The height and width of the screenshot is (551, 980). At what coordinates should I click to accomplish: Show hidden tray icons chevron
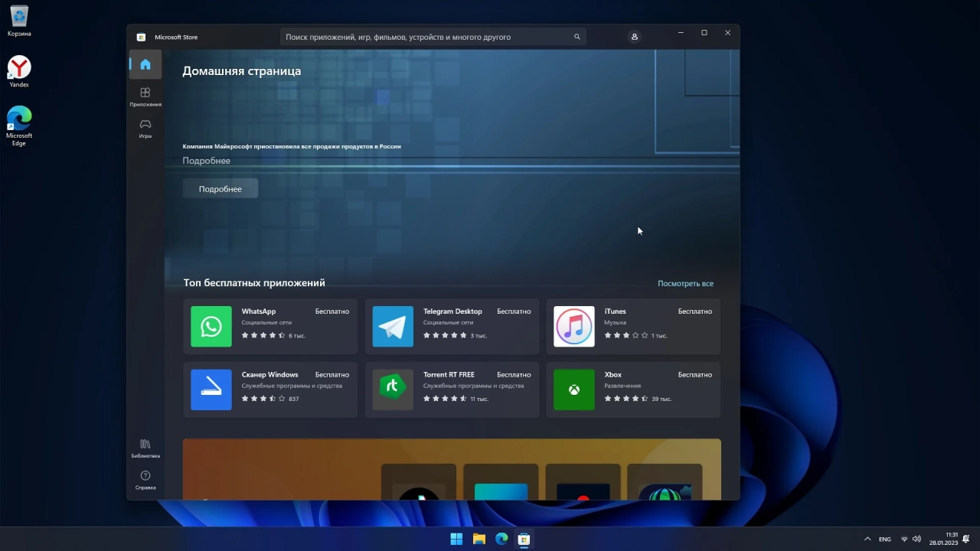coord(867,539)
